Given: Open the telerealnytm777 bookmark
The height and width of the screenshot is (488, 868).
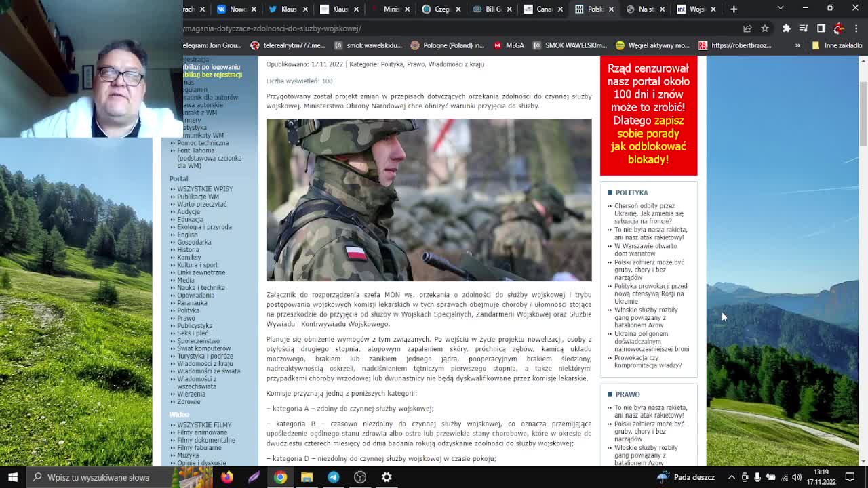Looking at the screenshot, I should (288, 45).
